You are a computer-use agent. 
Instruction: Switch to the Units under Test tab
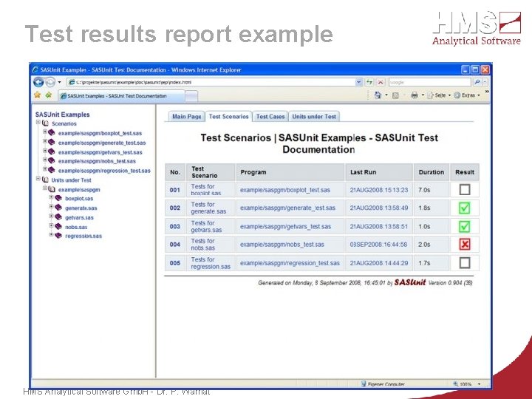(314, 117)
